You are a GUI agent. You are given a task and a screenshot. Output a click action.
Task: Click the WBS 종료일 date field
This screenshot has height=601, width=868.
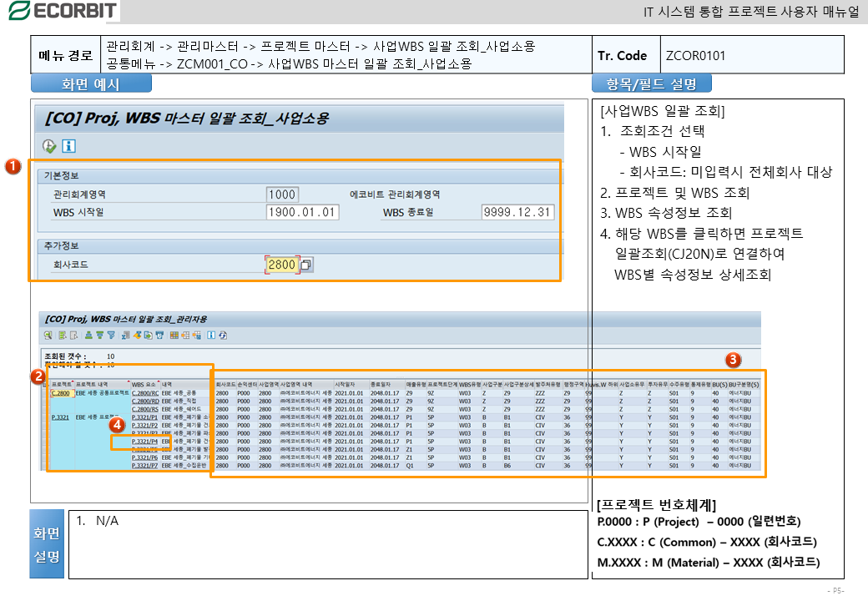click(x=517, y=212)
